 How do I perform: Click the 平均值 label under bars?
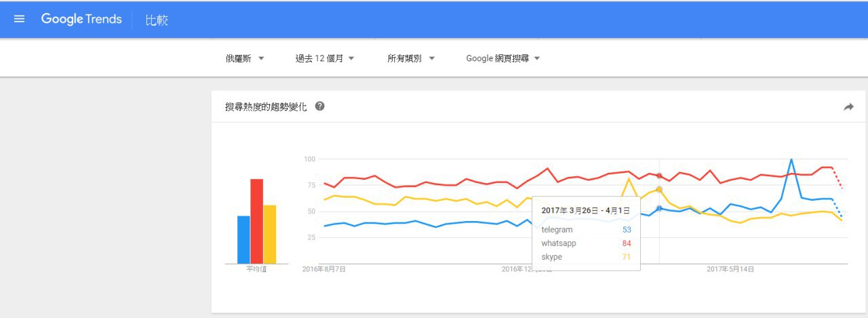tap(256, 269)
